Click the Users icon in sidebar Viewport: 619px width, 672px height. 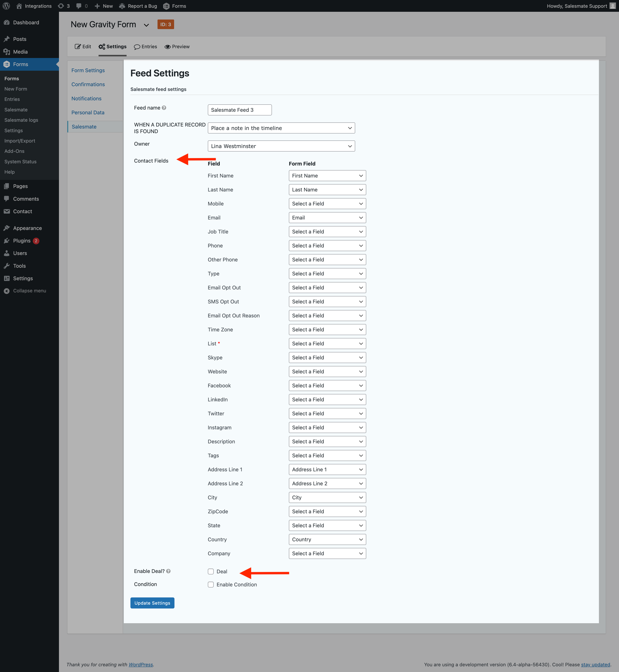(x=7, y=253)
